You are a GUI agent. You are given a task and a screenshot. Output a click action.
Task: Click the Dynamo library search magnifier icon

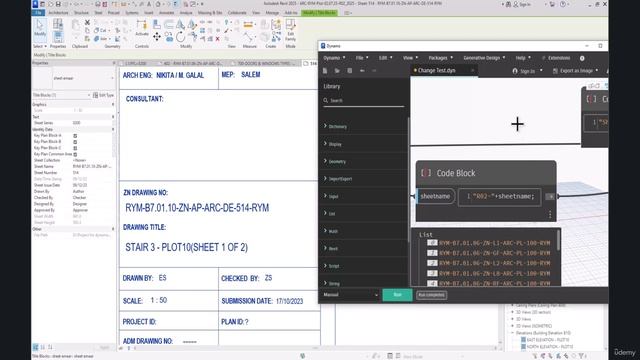[326, 100]
